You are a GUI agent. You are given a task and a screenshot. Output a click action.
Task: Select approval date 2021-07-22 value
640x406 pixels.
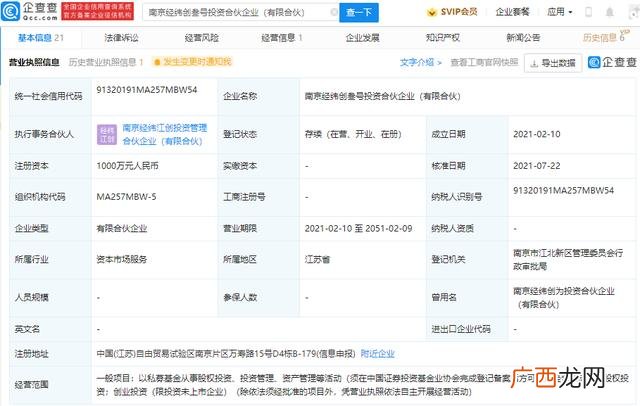click(x=537, y=166)
